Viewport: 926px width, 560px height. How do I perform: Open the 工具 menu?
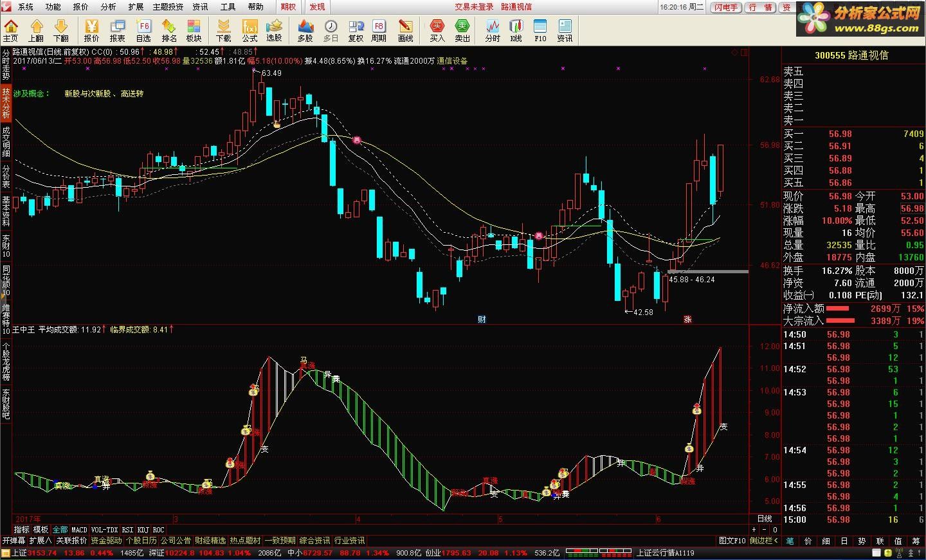(x=228, y=6)
